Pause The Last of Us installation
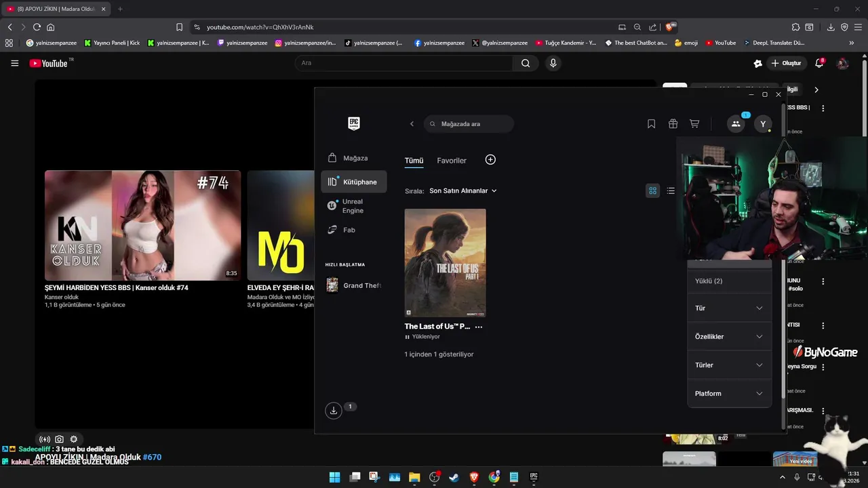The width and height of the screenshot is (868, 488). [x=408, y=337]
